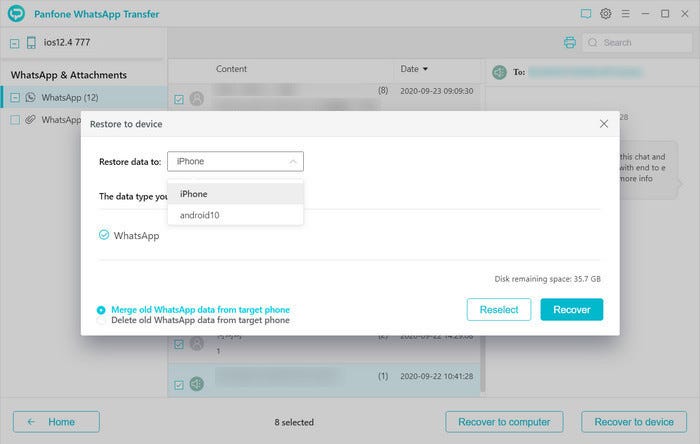Click the WhatsApp logo icon in sidebar
Image resolution: width=700 pixels, height=444 pixels.
click(x=30, y=97)
